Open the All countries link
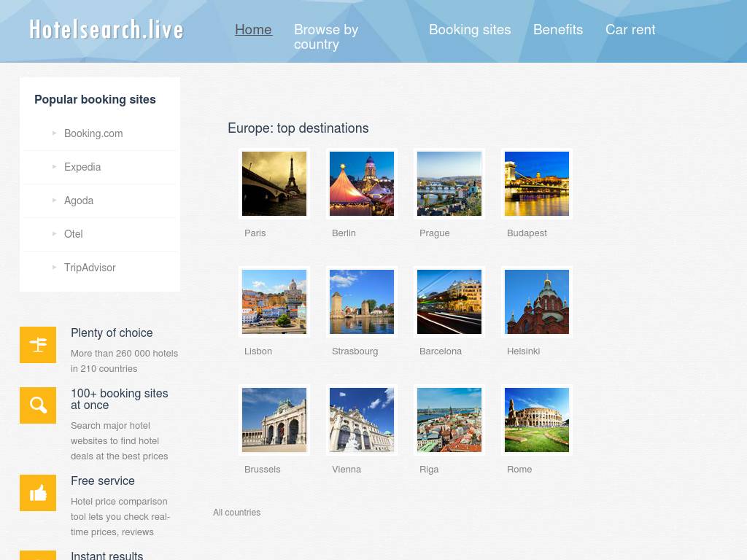 point(236,513)
